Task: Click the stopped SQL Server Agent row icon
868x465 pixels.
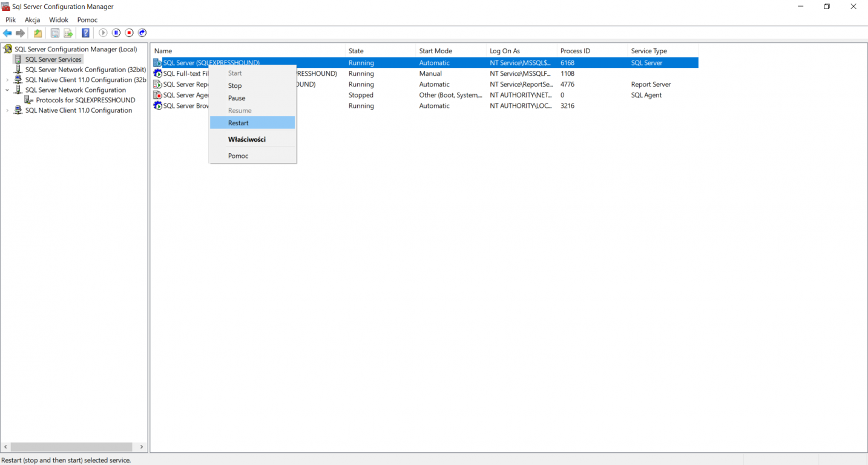Action: [x=157, y=95]
